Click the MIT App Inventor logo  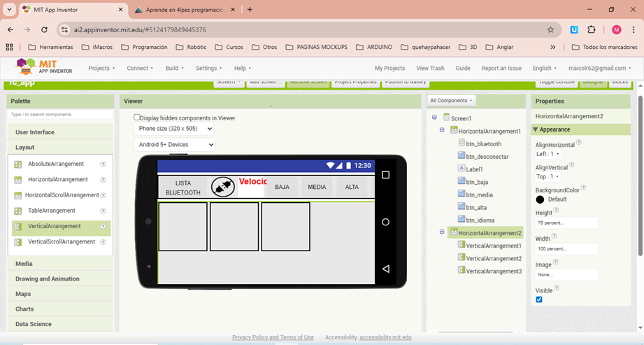(x=44, y=67)
